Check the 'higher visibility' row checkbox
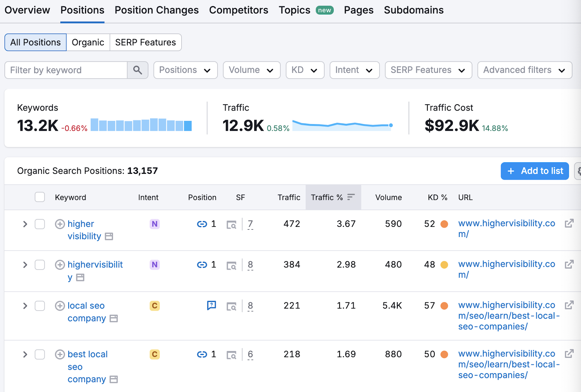The width and height of the screenshot is (581, 392). pos(40,224)
